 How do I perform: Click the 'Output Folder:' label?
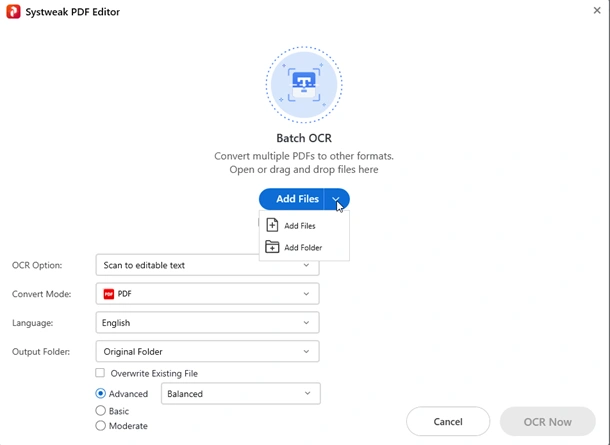pos(41,352)
